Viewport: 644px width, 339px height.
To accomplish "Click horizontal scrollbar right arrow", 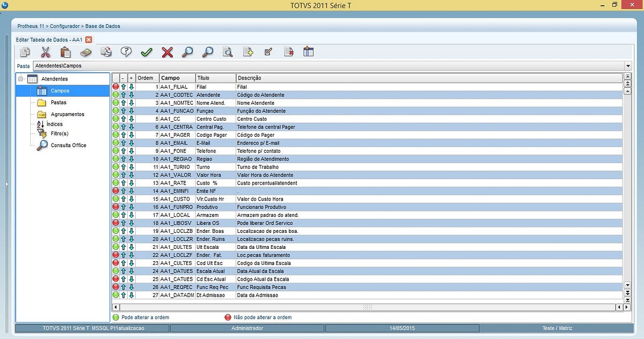I will [626, 307].
